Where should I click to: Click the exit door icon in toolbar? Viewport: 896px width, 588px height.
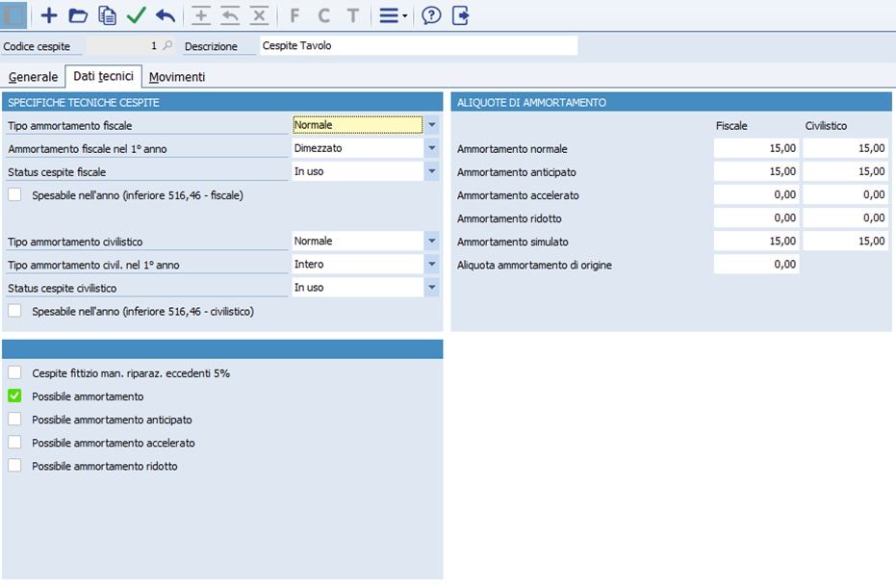click(460, 15)
